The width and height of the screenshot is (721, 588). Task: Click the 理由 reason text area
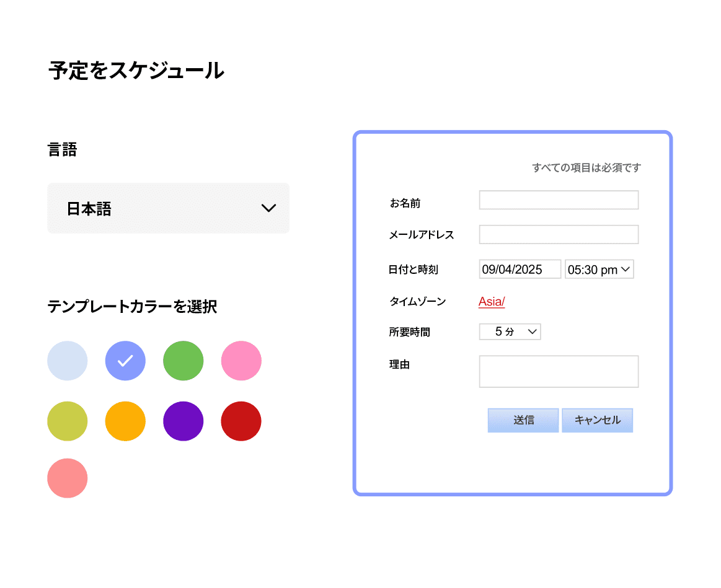558,371
